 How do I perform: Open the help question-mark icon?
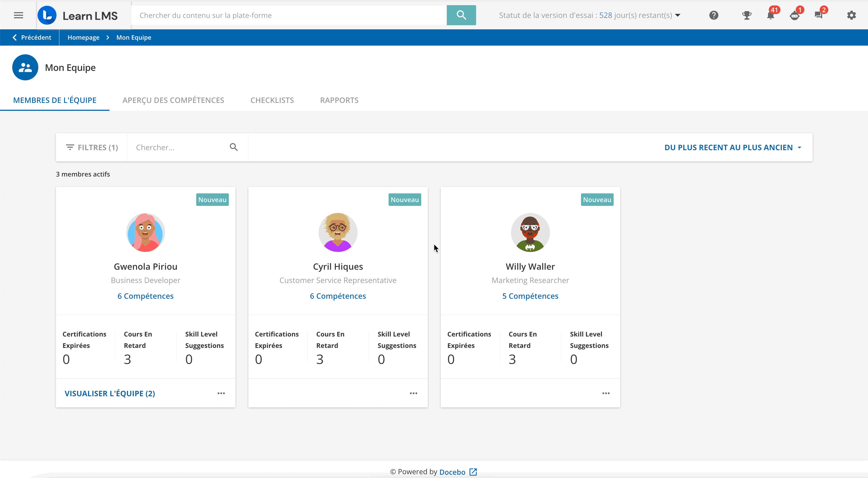coord(714,15)
